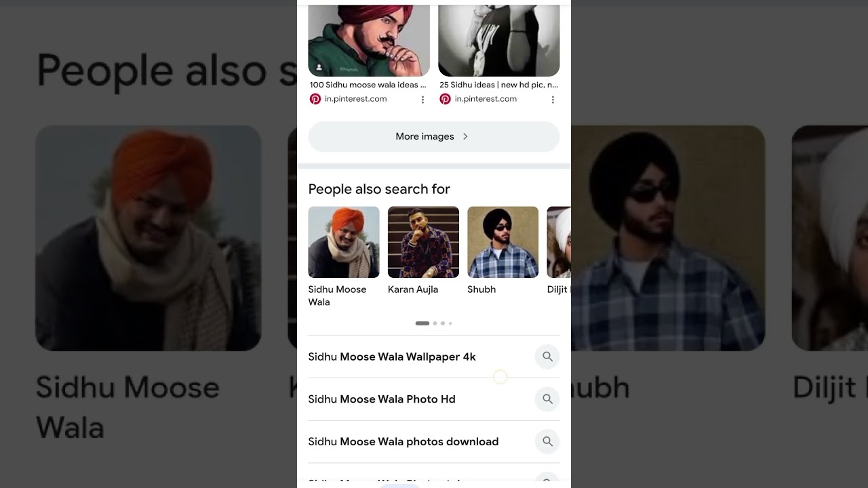Open the 100 Sidhu moose wala ideas illustration

pyautogui.click(x=369, y=40)
